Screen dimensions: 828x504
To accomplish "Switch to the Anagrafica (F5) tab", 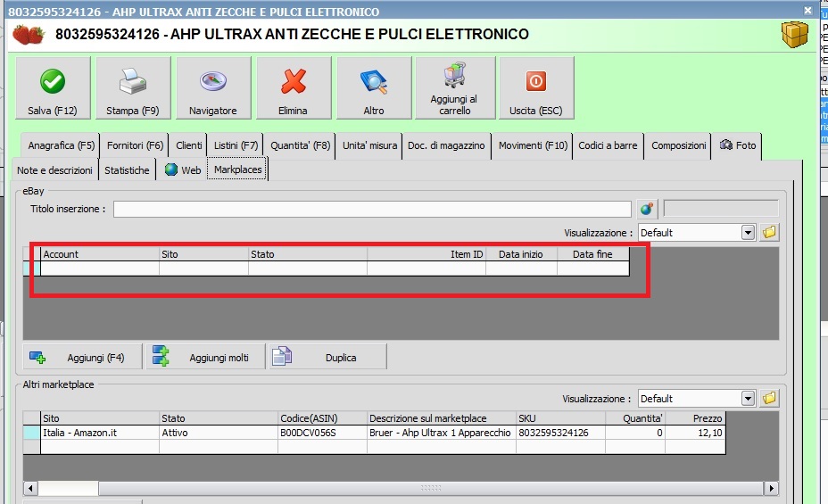I will click(x=61, y=145).
